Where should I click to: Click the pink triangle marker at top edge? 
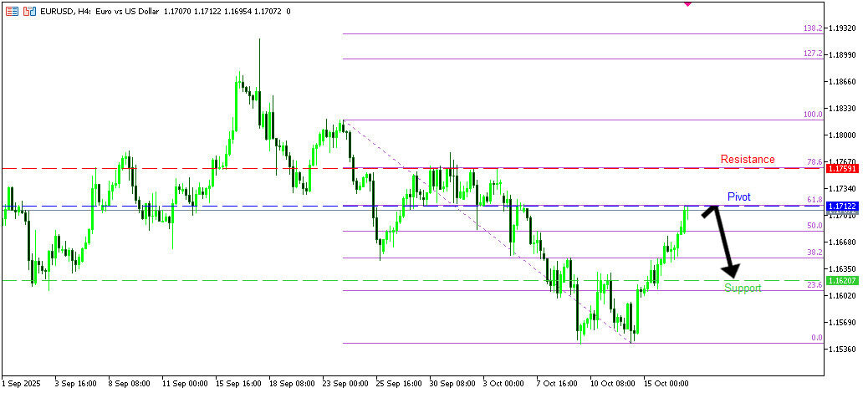click(x=687, y=3)
